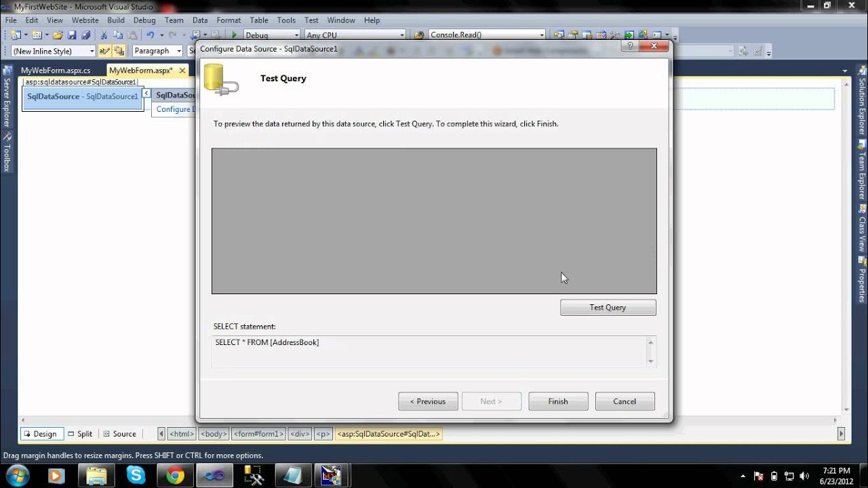Screen dimensions: 868x488
Task: Click the Copy toolbar icon
Action: (118, 35)
